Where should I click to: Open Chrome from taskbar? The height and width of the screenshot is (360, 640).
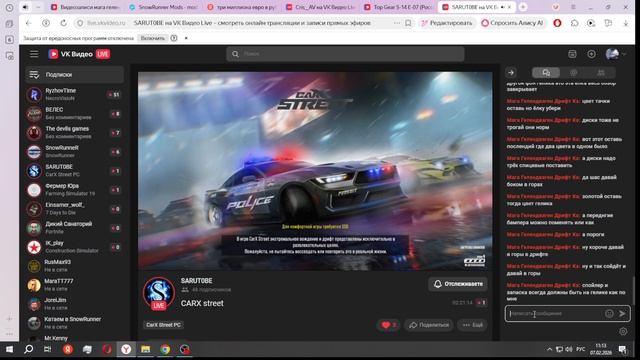(165, 349)
